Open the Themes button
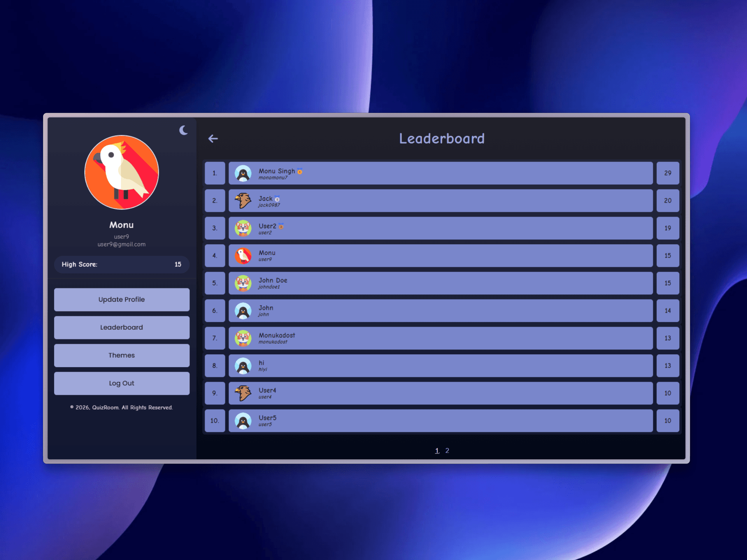 (x=122, y=355)
